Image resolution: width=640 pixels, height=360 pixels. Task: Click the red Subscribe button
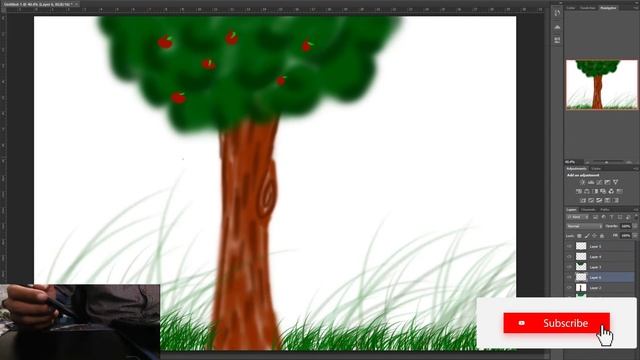tap(556, 323)
